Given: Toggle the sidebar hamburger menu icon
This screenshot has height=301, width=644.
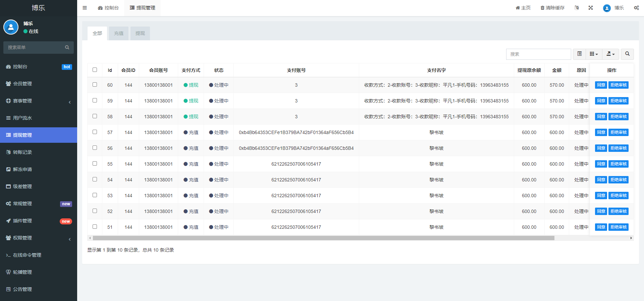Looking at the screenshot, I should click(85, 8).
